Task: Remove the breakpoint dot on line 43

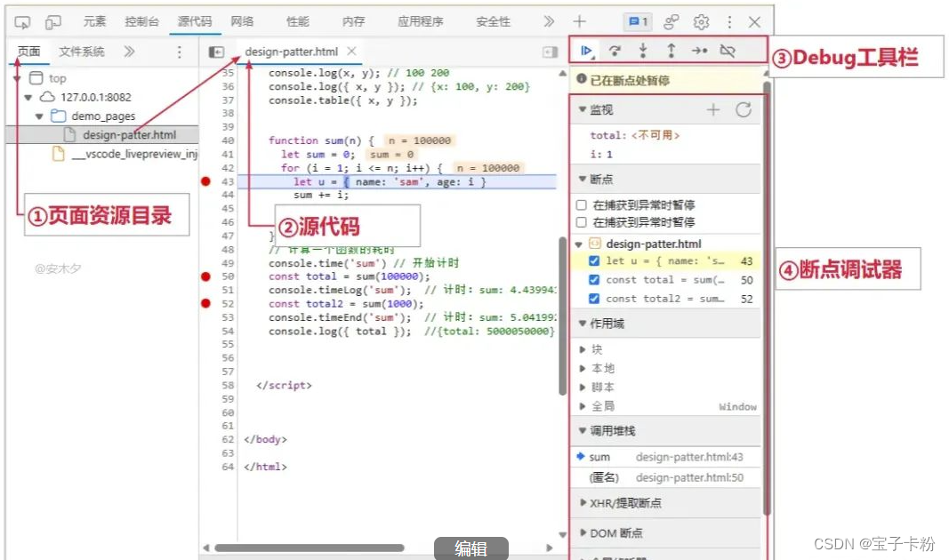Action: pos(205,181)
